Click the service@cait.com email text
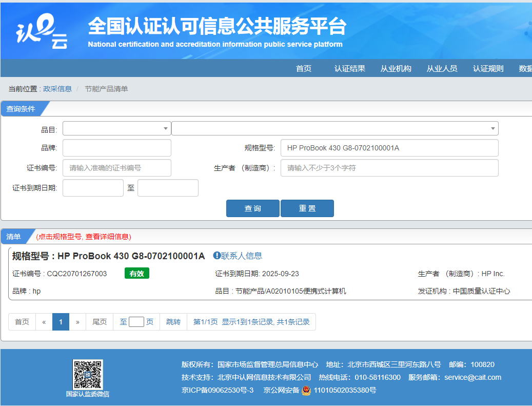 [x=473, y=377]
